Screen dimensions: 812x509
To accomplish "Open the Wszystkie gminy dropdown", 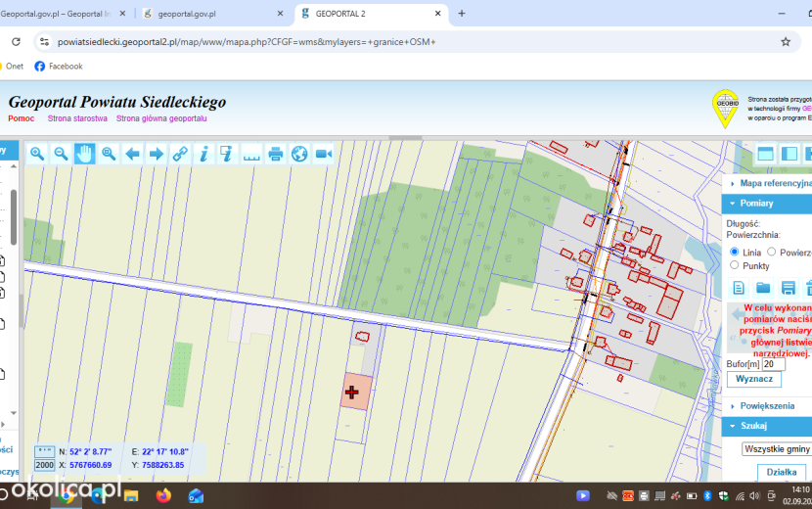I will (x=777, y=449).
